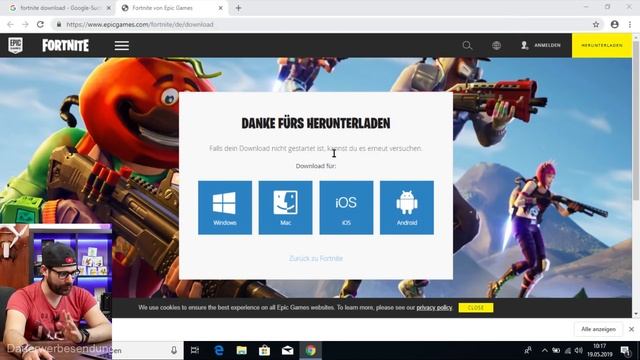Open Microsoft Store from taskbar
The image size is (640, 360).
[264, 350]
